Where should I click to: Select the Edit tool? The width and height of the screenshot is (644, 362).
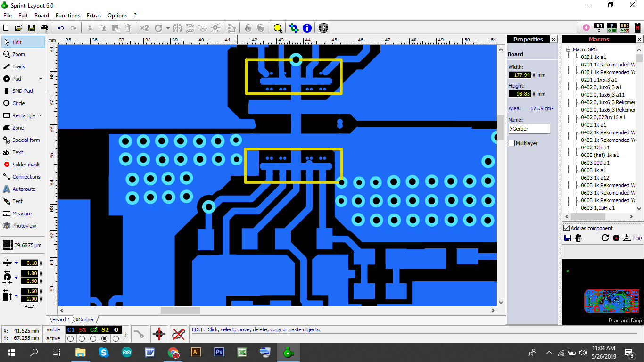23,42
